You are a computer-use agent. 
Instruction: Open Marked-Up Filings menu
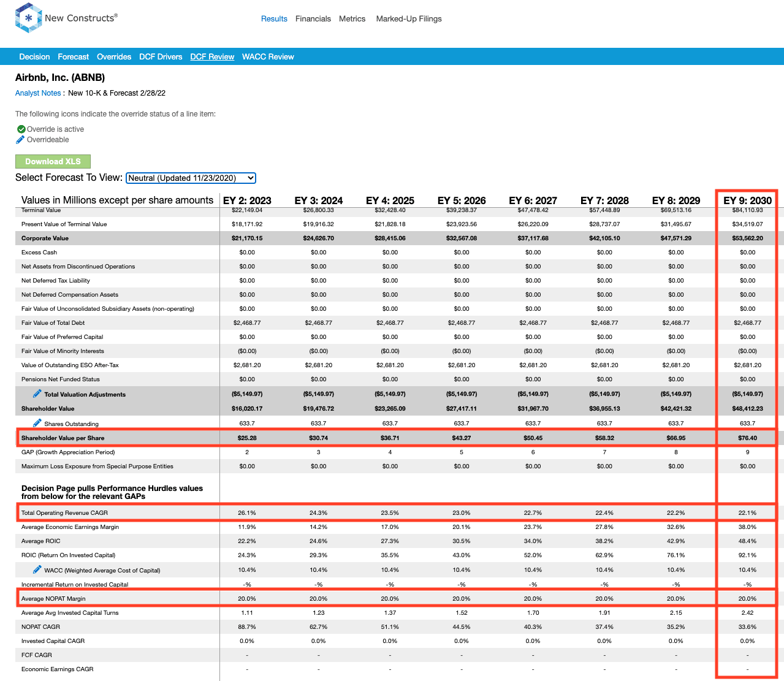409,19
